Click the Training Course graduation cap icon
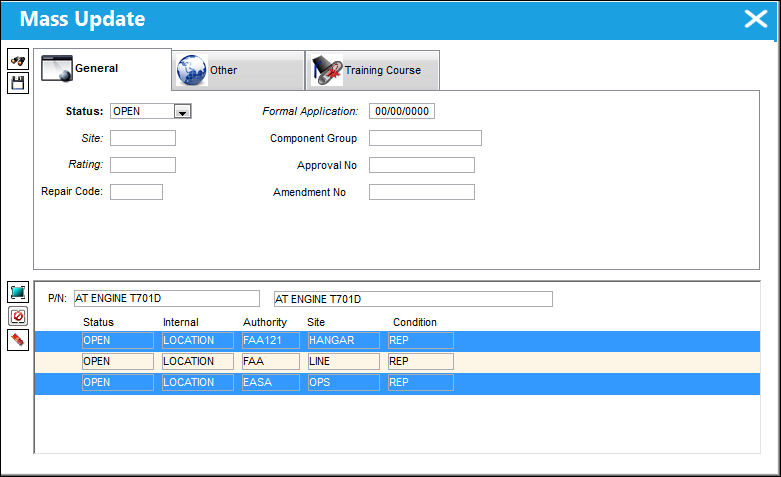The height and width of the screenshot is (477, 781). pyautogui.click(x=327, y=70)
